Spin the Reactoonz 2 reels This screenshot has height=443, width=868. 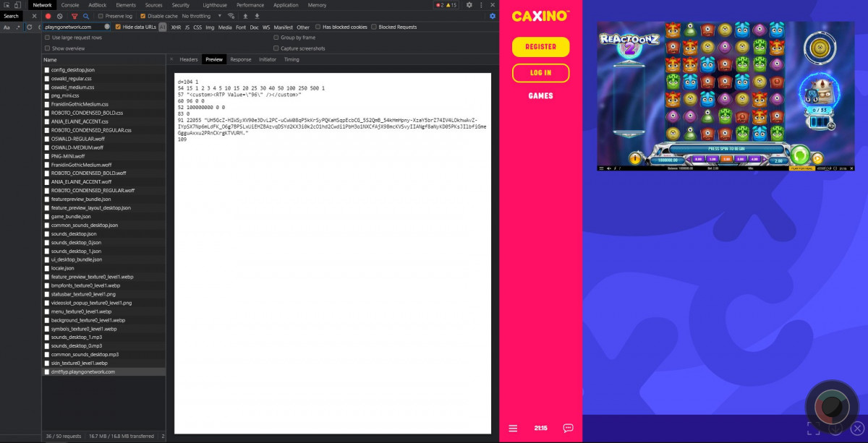(799, 155)
